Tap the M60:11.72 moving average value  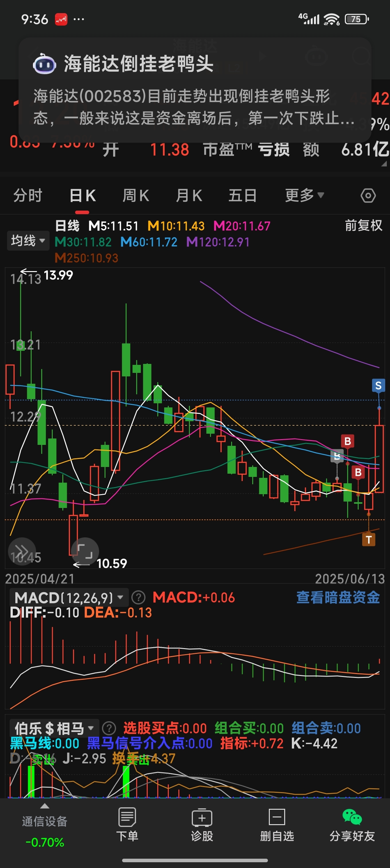click(x=149, y=242)
